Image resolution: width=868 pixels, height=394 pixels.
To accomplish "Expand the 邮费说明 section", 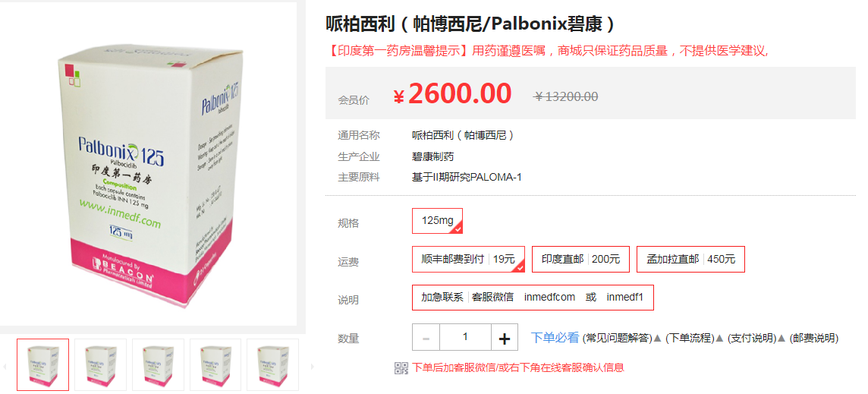I will [x=813, y=338].
